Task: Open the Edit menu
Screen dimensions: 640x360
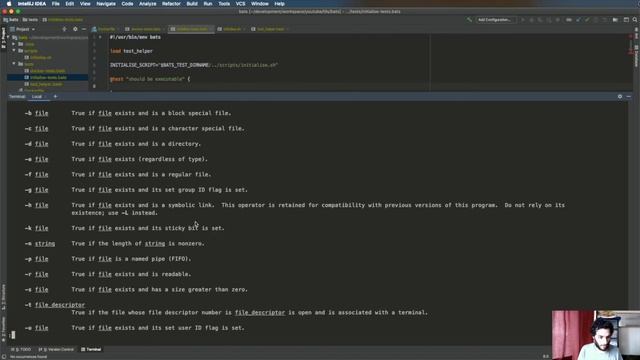Action: (x=70, y=4)
